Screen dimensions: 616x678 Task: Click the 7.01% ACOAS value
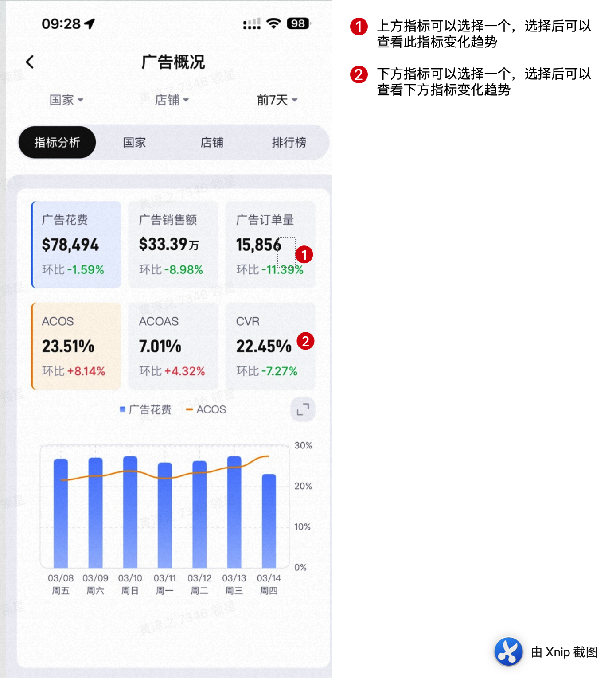click(160, 346)
